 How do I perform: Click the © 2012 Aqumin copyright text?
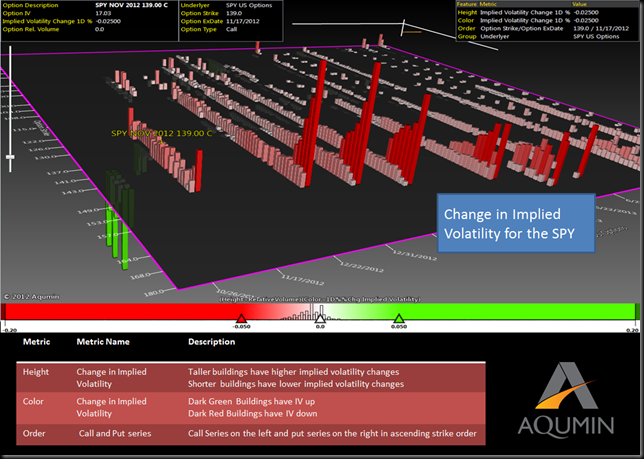coord(31,296)
